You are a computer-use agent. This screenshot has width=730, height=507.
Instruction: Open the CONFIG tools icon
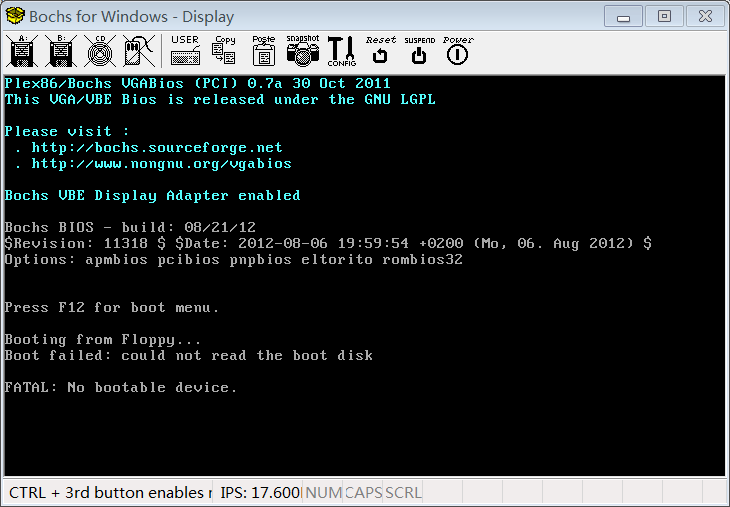341,51
